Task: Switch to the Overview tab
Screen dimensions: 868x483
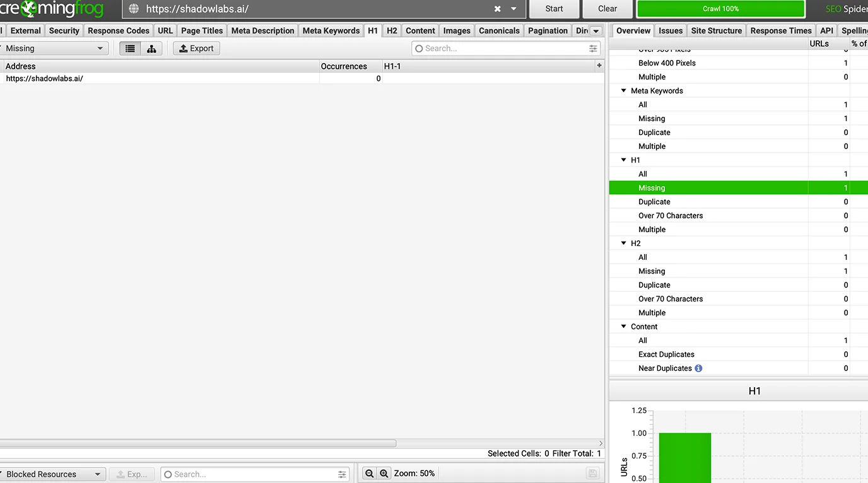Action: (633, 31)
